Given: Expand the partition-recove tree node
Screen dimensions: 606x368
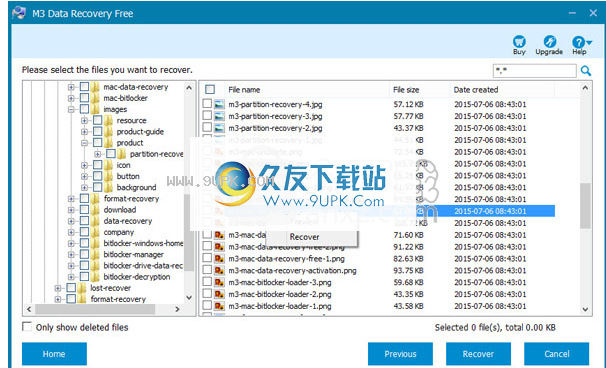Looking at the screenshot, I should point(97,154).
